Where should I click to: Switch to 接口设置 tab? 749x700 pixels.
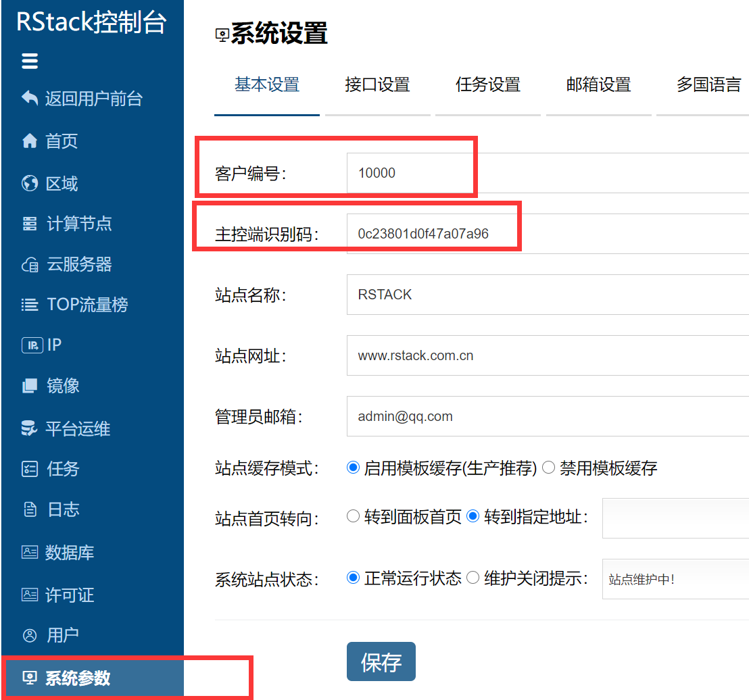(x=377, y=85)
